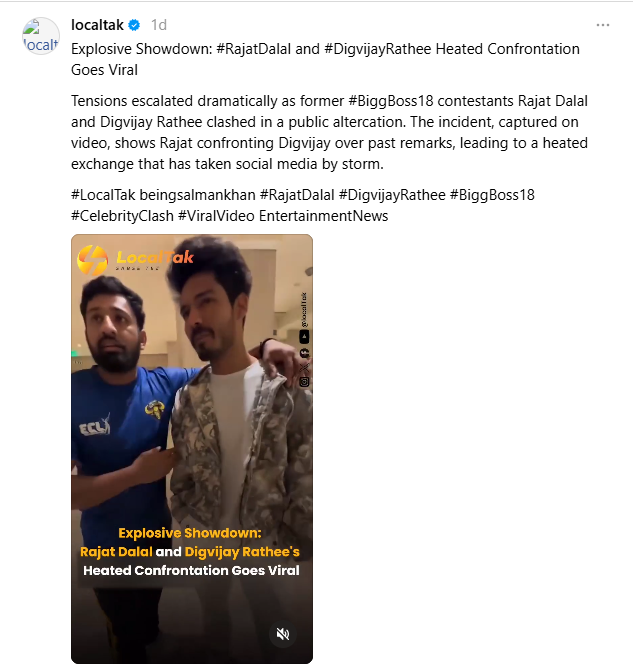Click the Facebook icon on the video's side strip
633x665 pixels.
[304, 353]
